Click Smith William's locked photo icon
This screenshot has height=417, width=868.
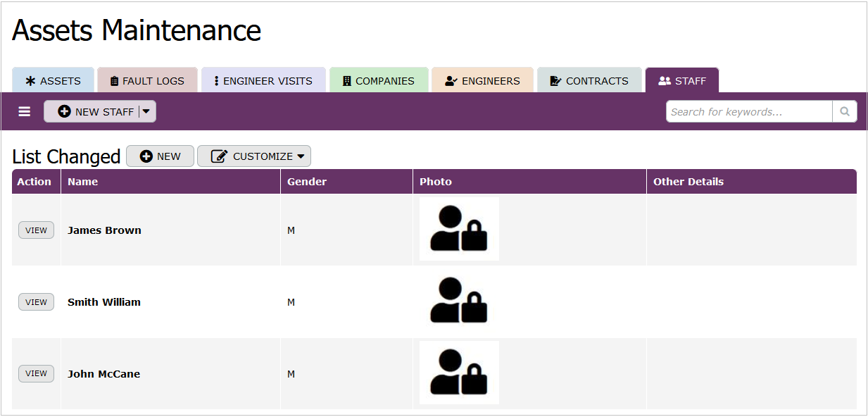(x=459, y=301)
